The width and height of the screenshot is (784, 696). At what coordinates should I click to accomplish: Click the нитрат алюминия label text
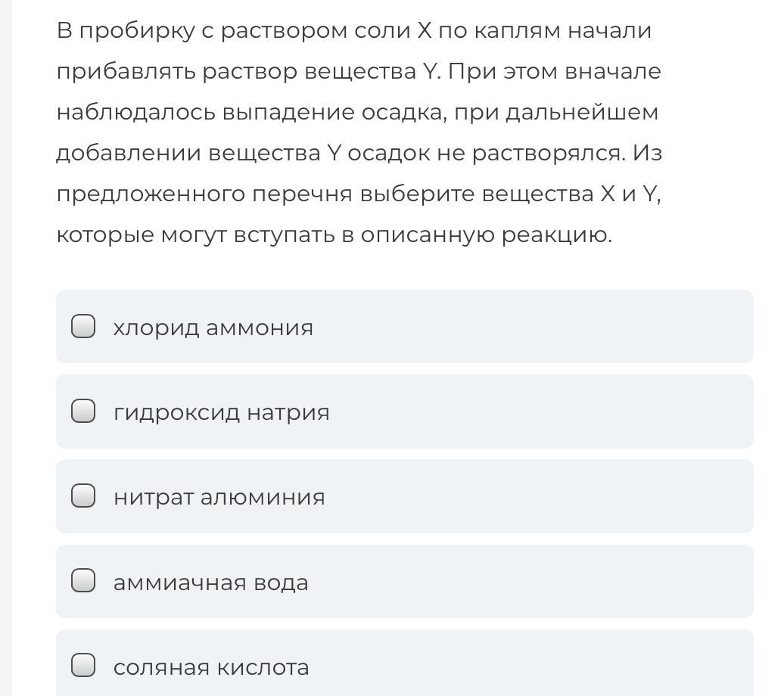[219, 498]
